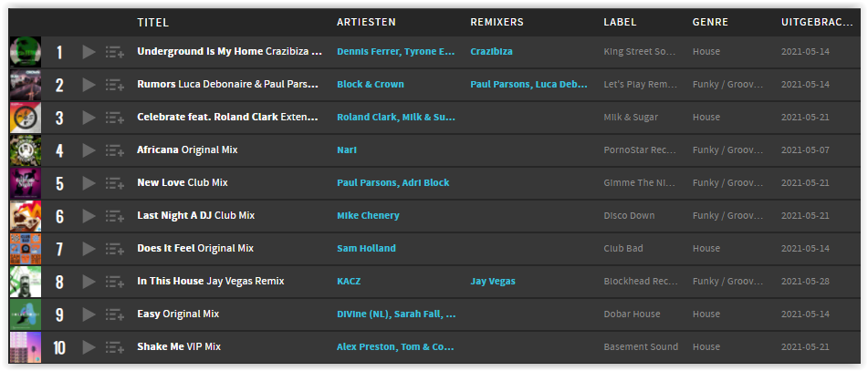Play track 8 In This House

(89, 282)
